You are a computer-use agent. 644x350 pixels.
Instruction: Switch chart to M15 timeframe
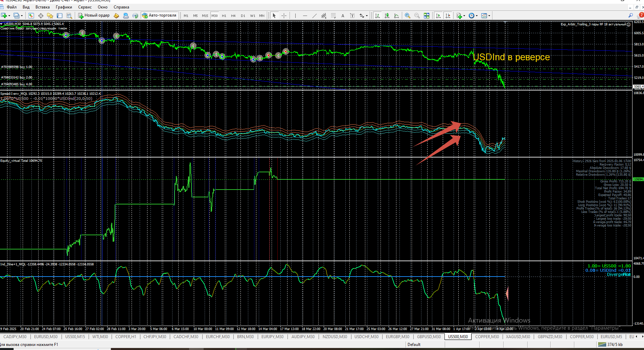205,16
